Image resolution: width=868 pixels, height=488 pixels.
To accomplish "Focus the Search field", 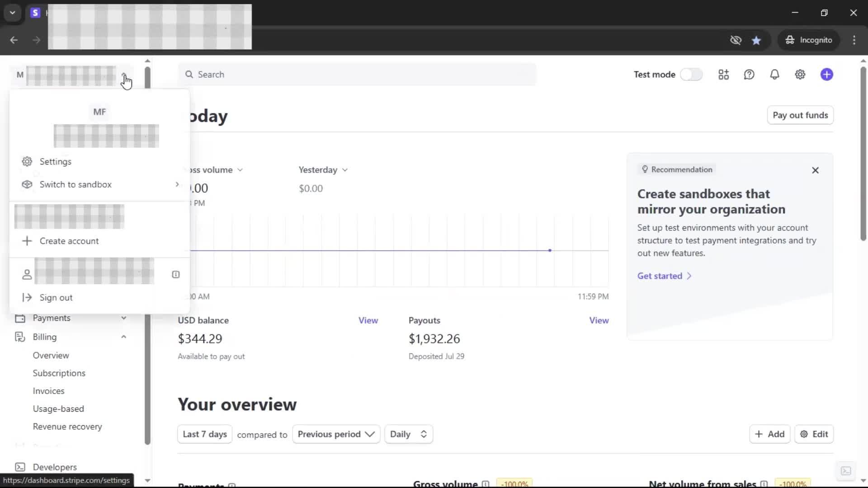I will click(x=357, y=75).
